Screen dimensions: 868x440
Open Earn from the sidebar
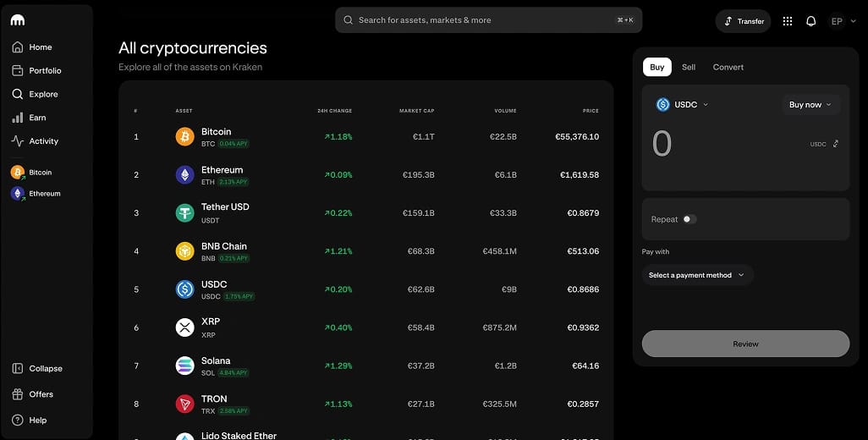click(29, 118)
